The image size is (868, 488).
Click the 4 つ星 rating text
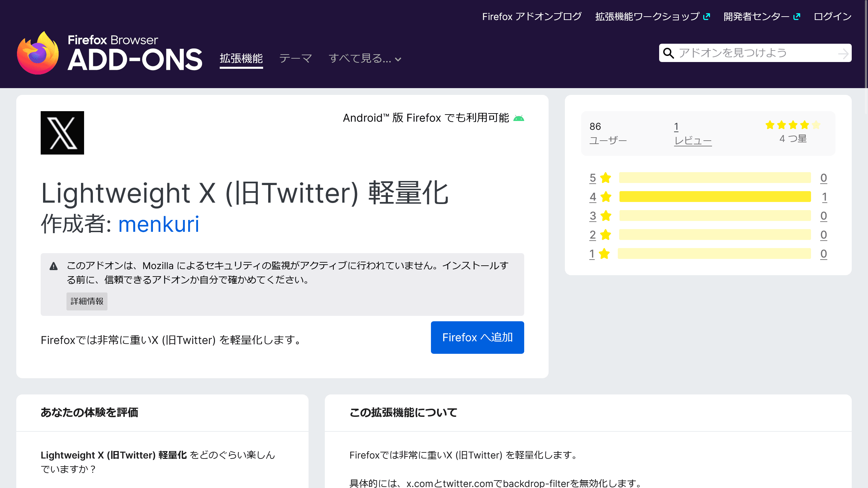pyautogui.click(x=793, y=139)
